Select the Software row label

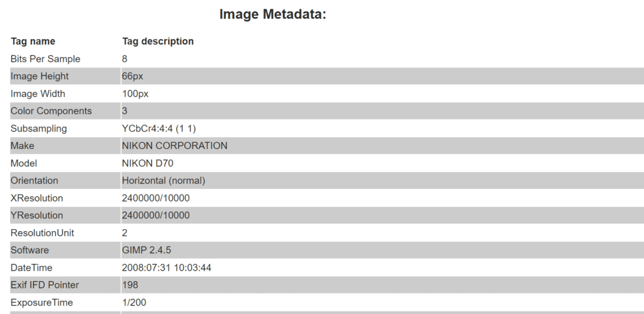tap(30, 250)
